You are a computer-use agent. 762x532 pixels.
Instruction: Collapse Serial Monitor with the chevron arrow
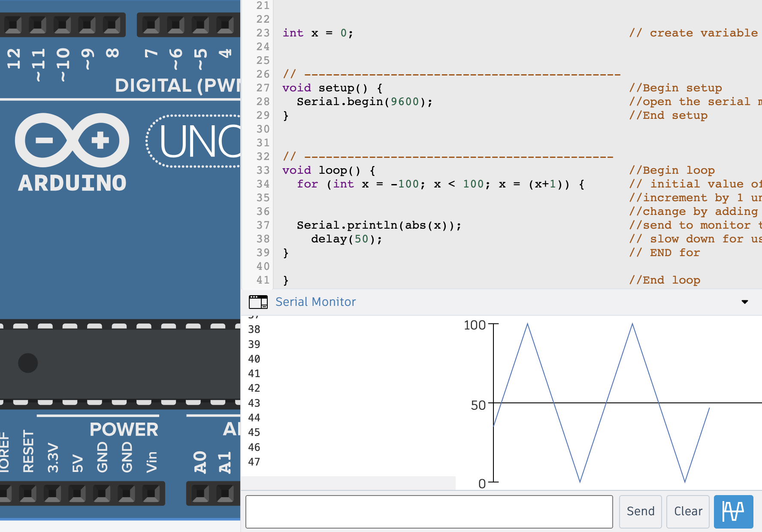(x=745, y=302)
